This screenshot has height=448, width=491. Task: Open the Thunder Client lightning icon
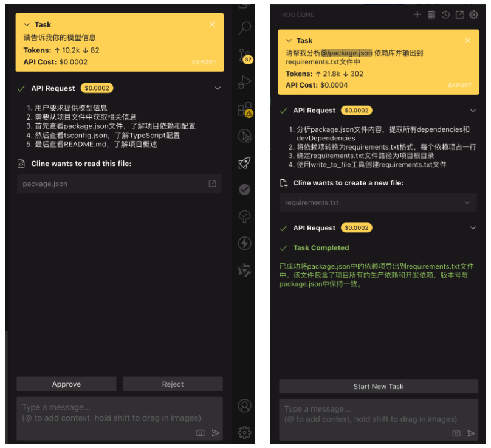(244, 243)
